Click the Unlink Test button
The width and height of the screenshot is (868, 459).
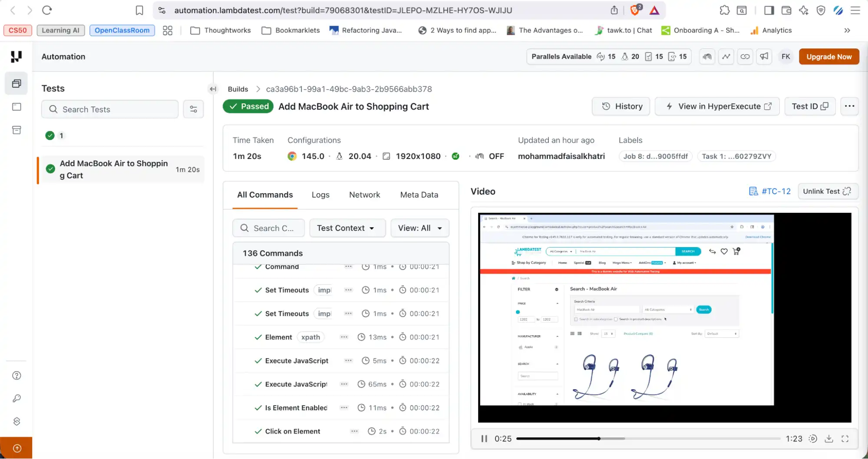click(828, 192)
